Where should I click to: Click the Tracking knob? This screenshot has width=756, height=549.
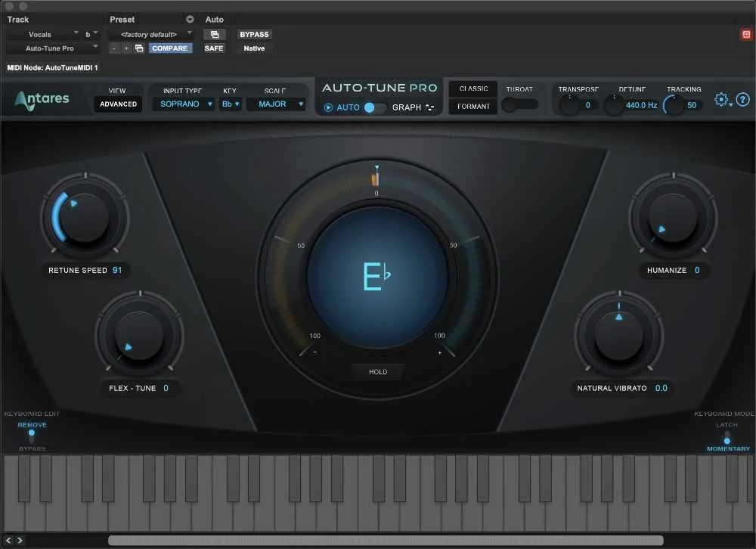click(674, 104)
